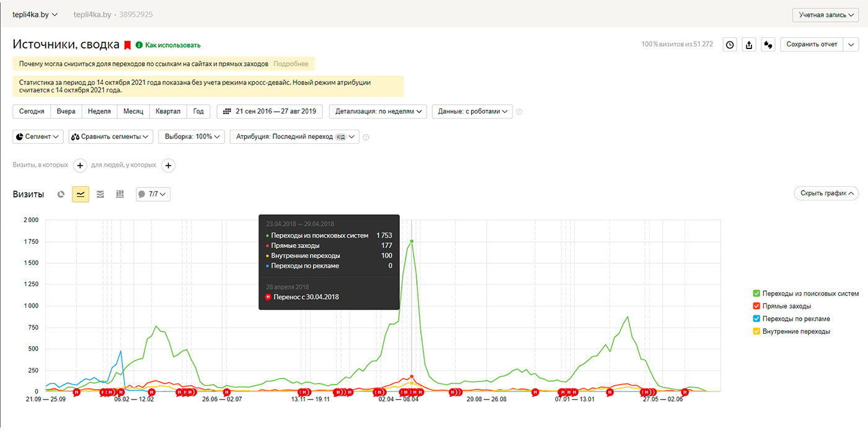Viewport: 868px width, 430px height.
Task: Select the 'Вчера' period tab
Action: (66, 112)
